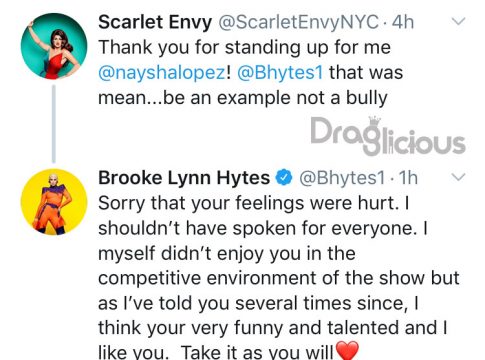Click the thread connector line between avatars
This screenshot has height=360, width=485.
pyautogui.click(x=54, y=124)
